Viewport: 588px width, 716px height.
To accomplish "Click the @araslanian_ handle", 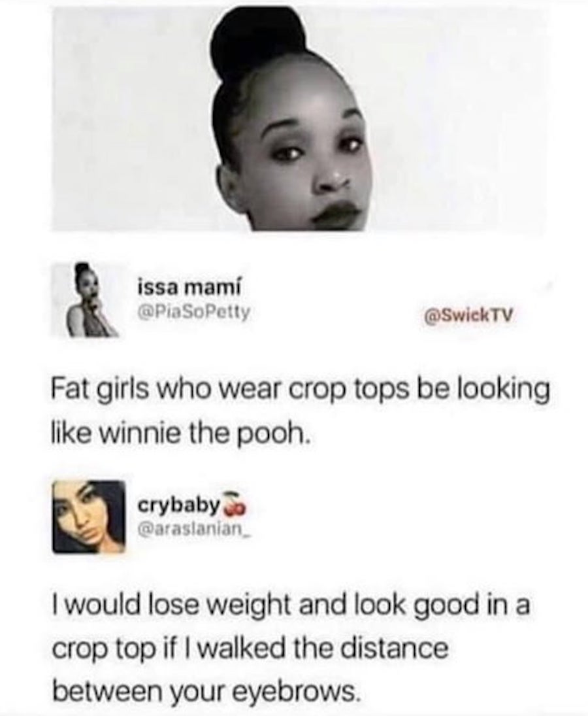I will [193, 530].
